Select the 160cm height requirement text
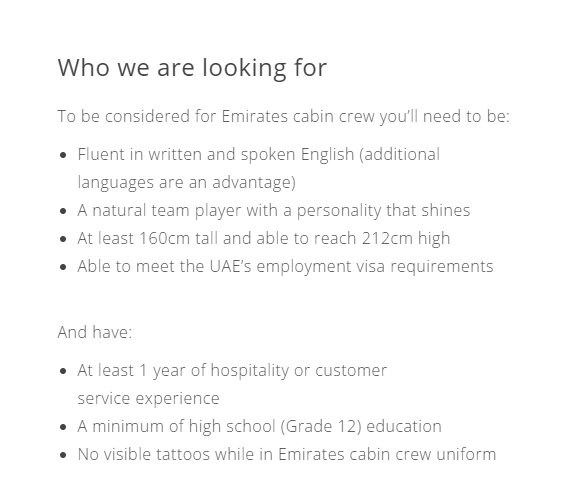 pos(264,238)
